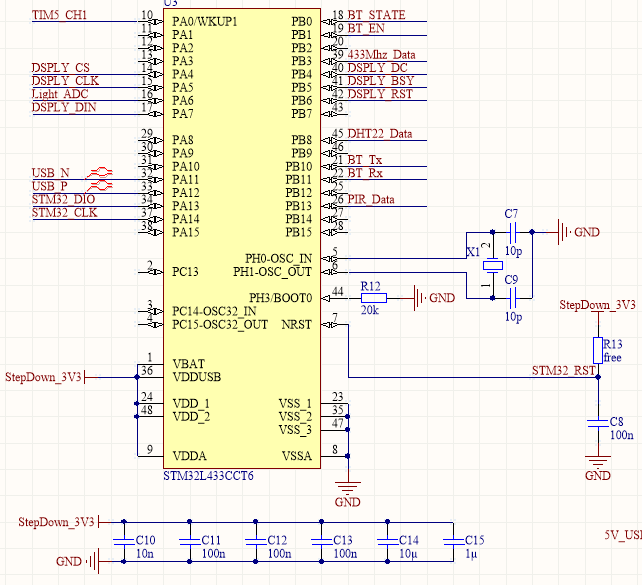Viewport: 642px width, 585px height.
Task: Click the C15 1µ value text
Action: [471, 554]
